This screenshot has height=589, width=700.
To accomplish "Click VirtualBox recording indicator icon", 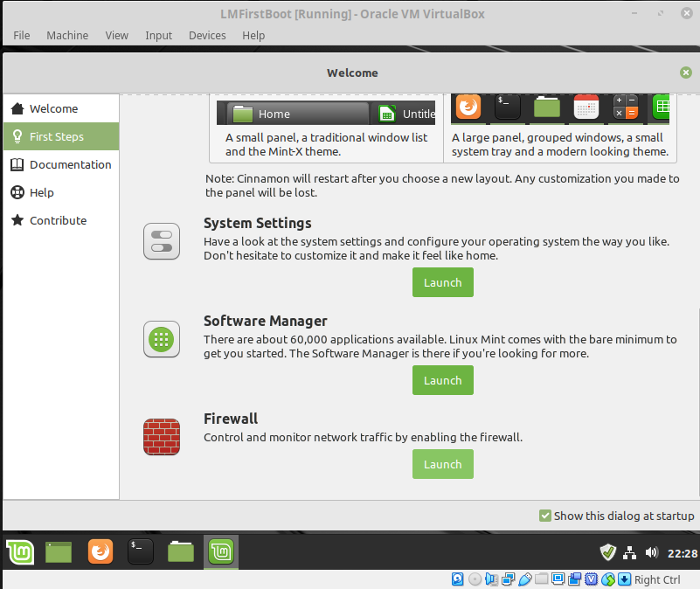I will 574,579.
